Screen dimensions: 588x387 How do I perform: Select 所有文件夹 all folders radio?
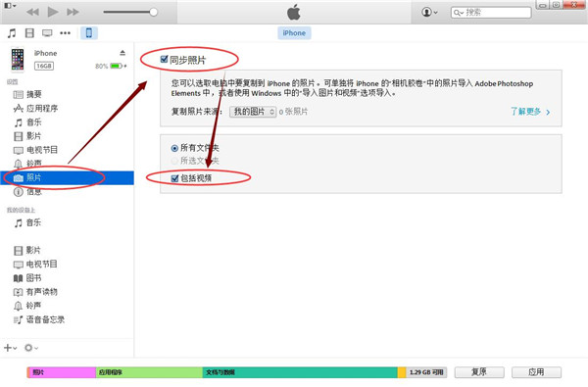pyautogui.click(x=174, y=148)
